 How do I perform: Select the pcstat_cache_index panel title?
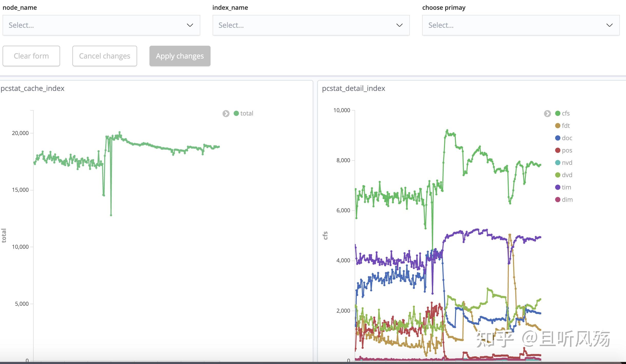tap(33, 88)
